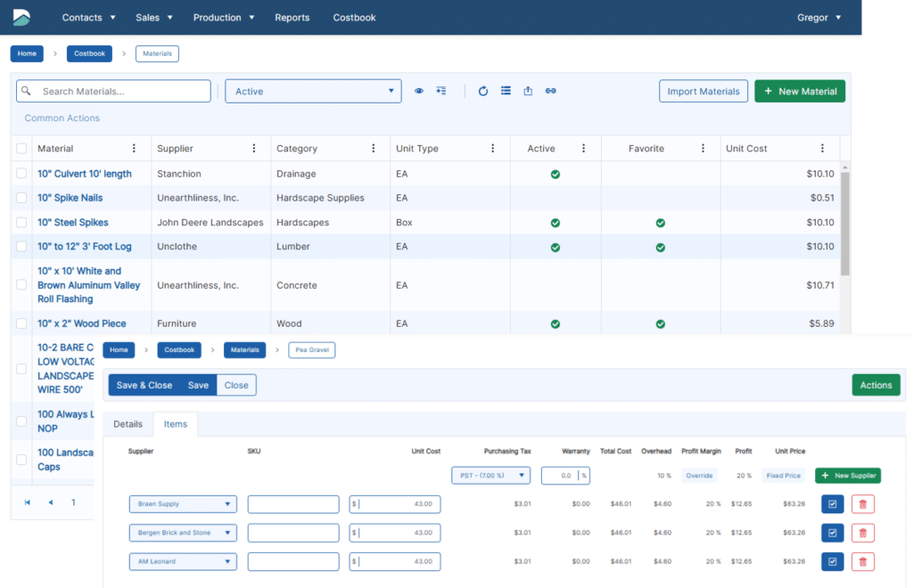This screenshot has height=588, width=913.
Task: Click the add filter icon beside eye icon
Action: (441, 91)
